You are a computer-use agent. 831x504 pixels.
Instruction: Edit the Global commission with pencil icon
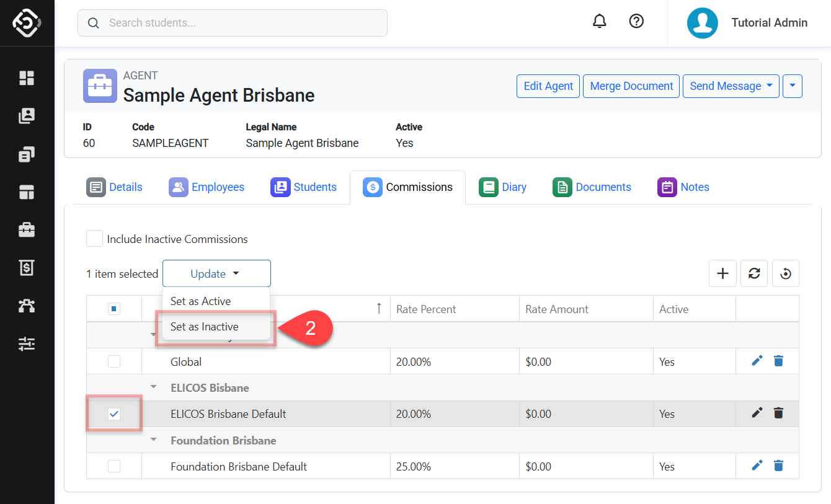tap(757, 361)
